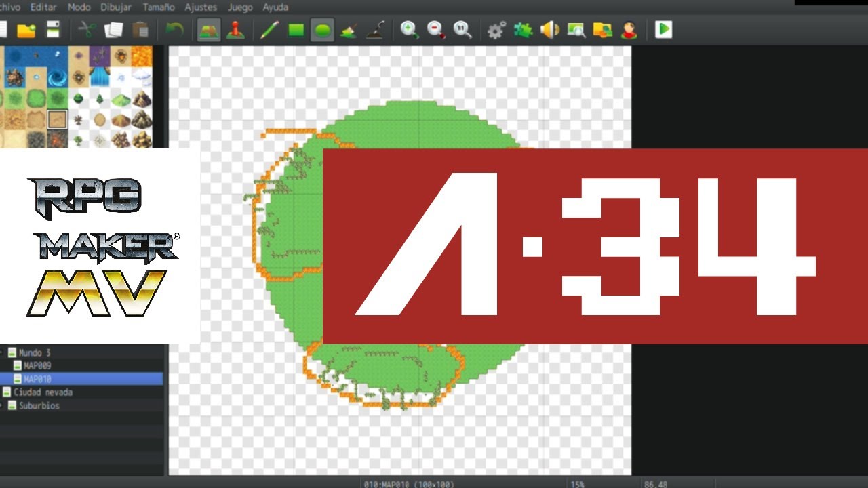Switch to Map editing mode
The height and width of the screenshot is (488, 868).
209,30
